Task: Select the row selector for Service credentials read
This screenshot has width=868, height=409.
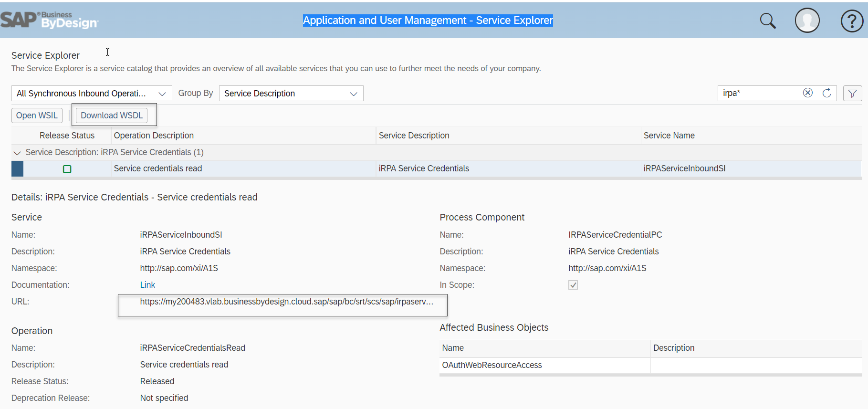Action: click(x=17, y=169)
